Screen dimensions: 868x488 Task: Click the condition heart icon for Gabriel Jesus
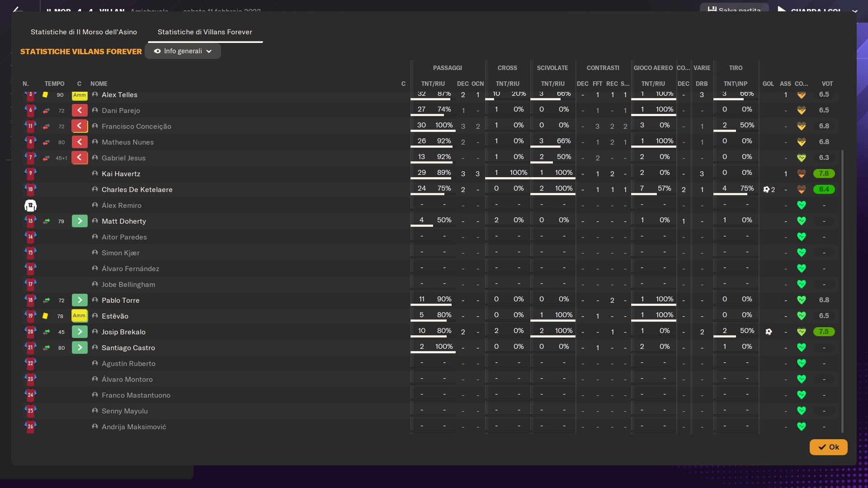pyautogui.click(x=801, y=158)
